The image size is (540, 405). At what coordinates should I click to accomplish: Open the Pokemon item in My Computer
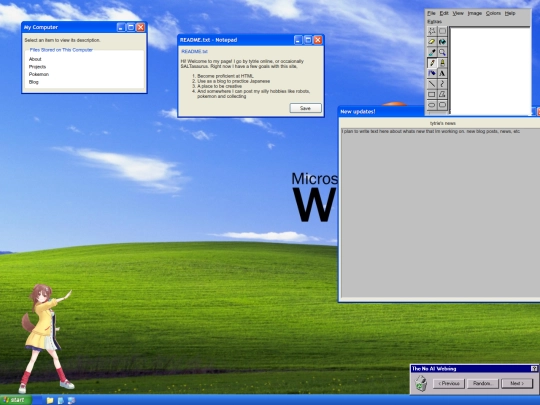pos(39,74)
